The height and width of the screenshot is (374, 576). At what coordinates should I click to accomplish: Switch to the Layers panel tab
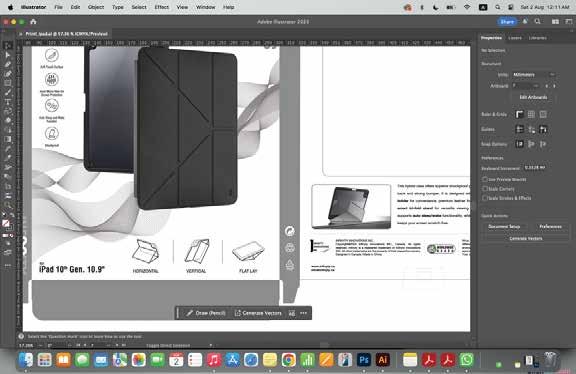click(515, 38)
